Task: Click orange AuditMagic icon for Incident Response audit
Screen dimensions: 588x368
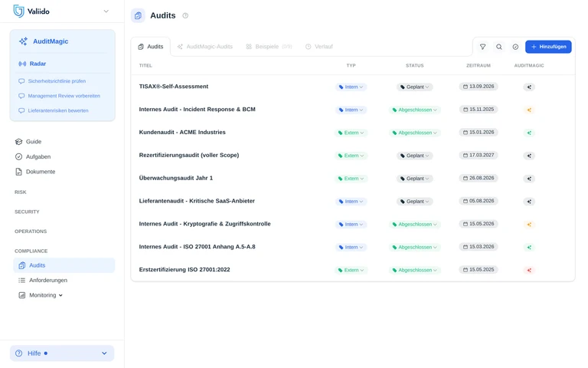Action: point(529,110)
